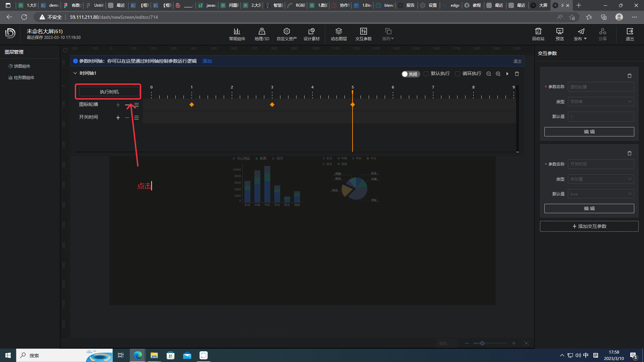The height and width of the screenshot is (362, 644).
Task: Click canvas zoom plus button
Action: [x=514, y=343]
